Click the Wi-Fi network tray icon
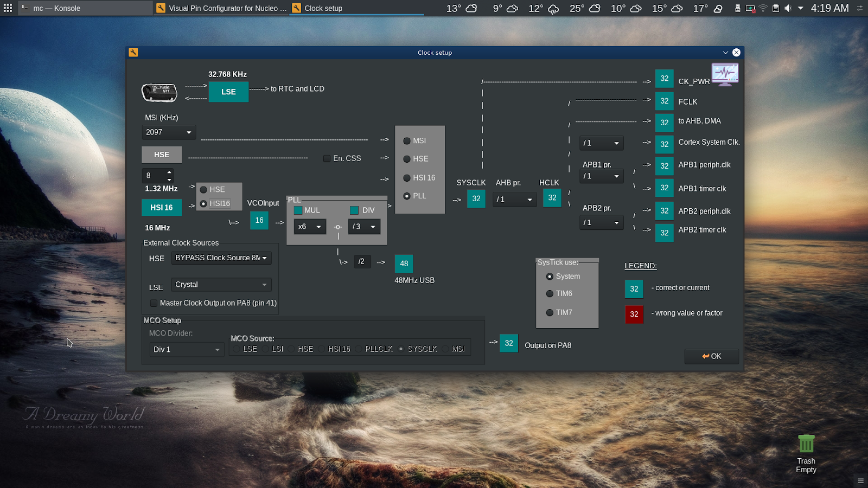Viewport: 868px width, 488px height. coord(763,8)
